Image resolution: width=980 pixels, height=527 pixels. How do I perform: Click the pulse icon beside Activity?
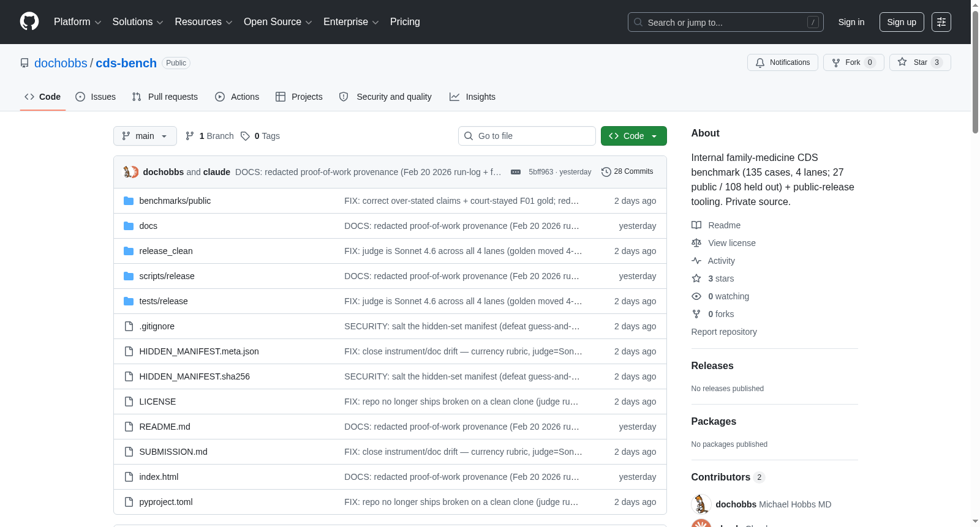click(x=696, y=261)
